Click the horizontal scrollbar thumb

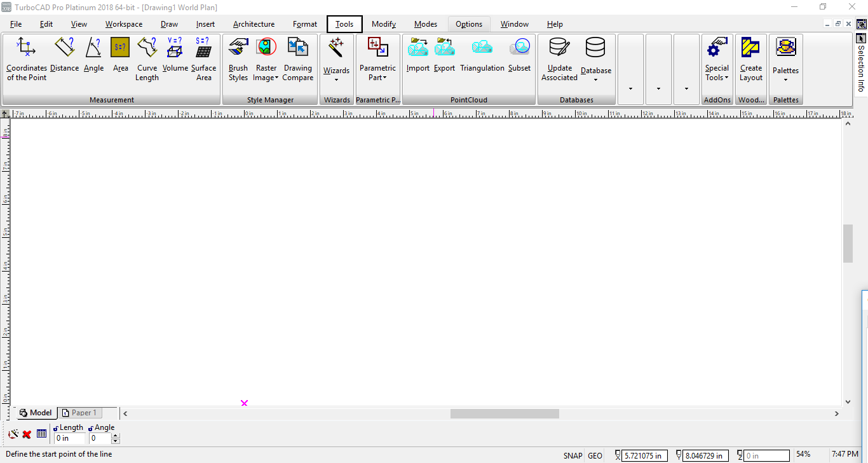click(x=505, y=413)
